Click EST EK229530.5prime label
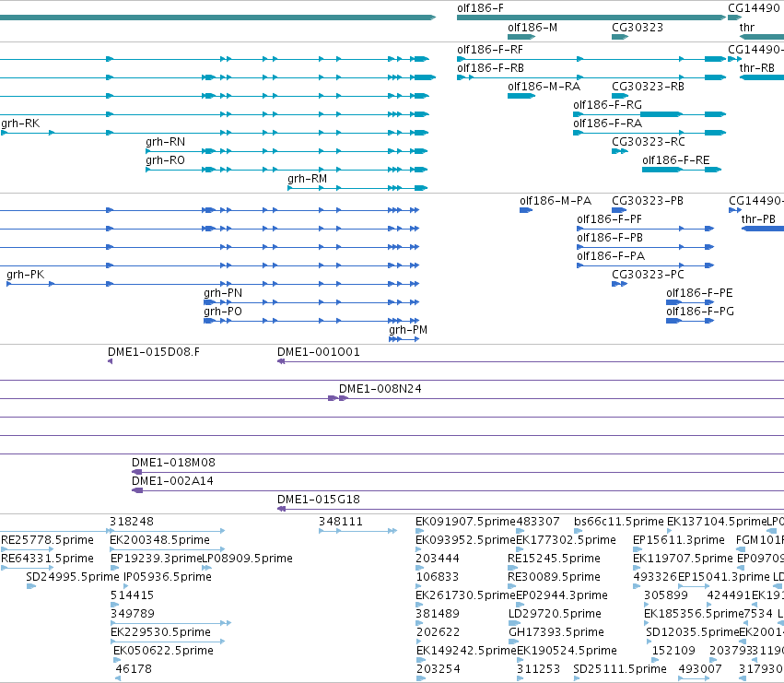 160,633
